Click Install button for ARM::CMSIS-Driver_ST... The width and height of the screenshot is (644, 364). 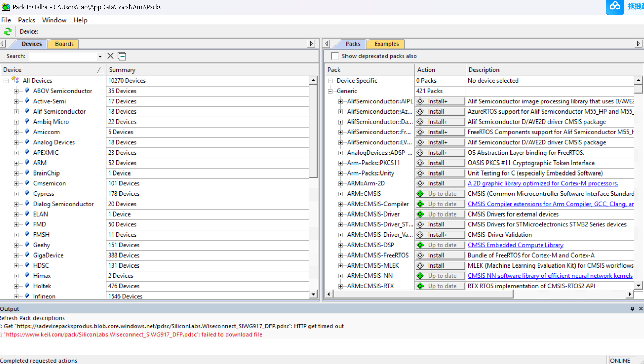(440, 224)
